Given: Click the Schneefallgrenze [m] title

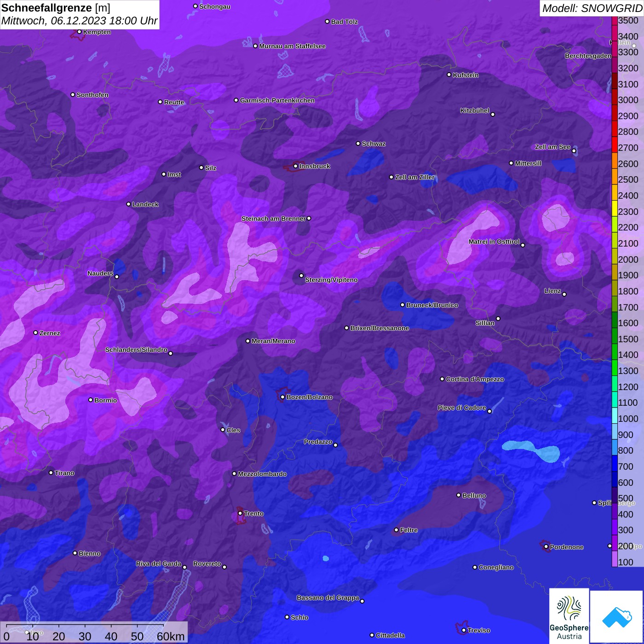Looking at the screenshot, I should pyautogui.click(x=56, y=8).
